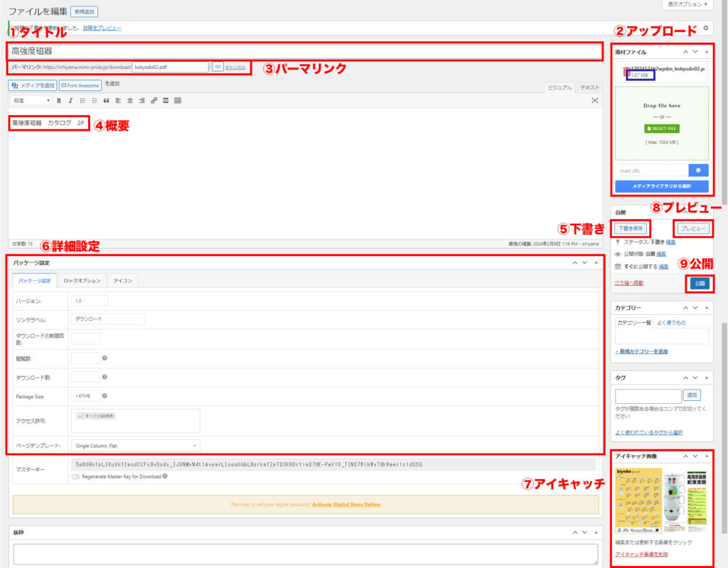Delete the attached kokyodo02 PDF file
The height and width of the screenshot is (568, 728).
(x=625, y=71)
